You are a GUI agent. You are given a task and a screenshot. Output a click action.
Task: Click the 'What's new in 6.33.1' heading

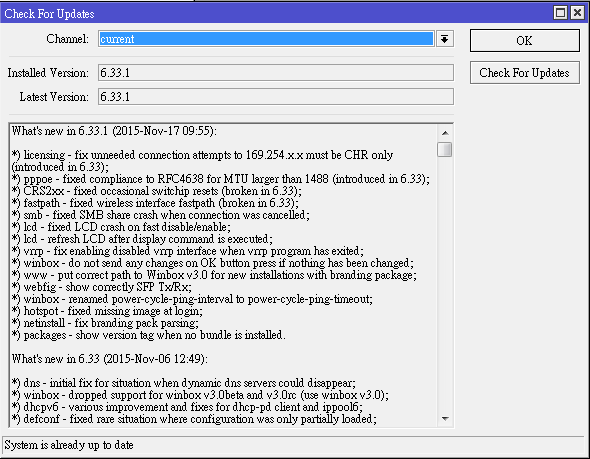[114, 131]
